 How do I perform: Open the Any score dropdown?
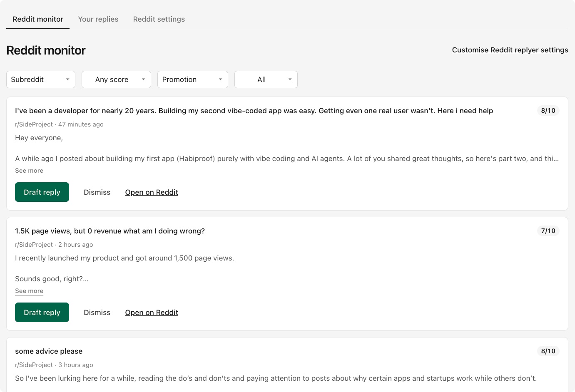(117, 79)
